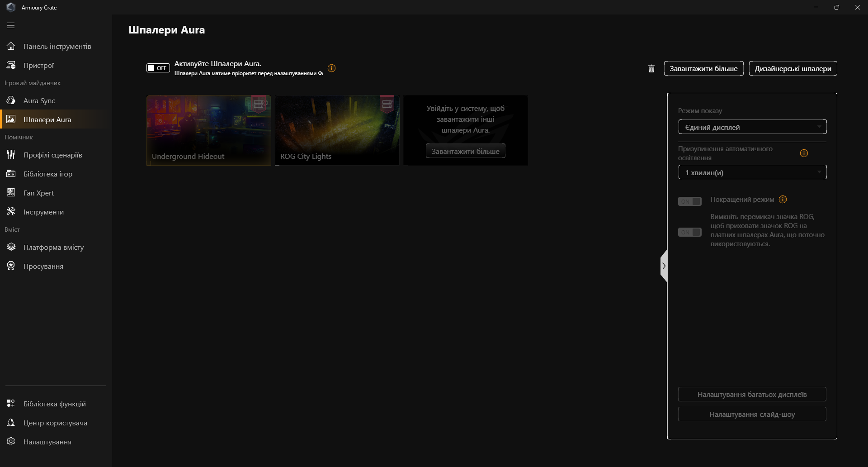
Task: Open Налаштування слайд-шоу
Action: tap(752, 414)
